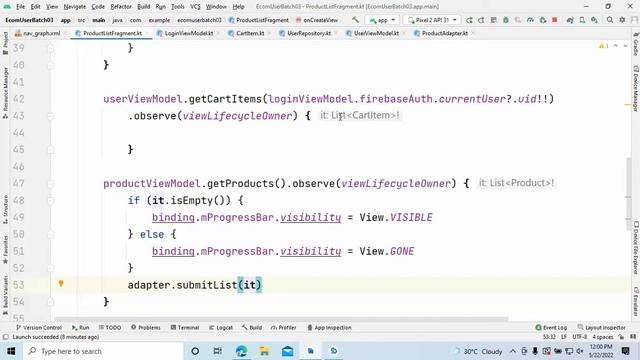Collapse the lambda block at line 47
The width and height of the screenshot is (640, 360).
pos(50,184)
